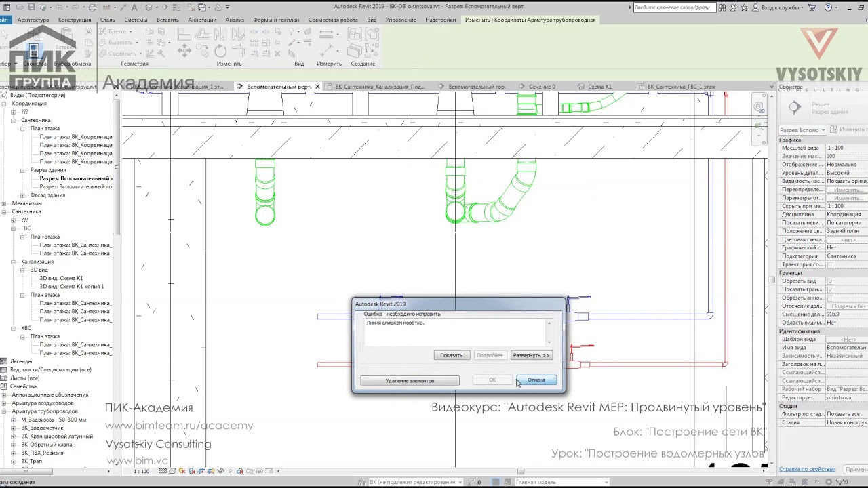
Task: Toggle the Annotation Crop checkbox (Обрезать анно...)
Action: [830, 298]
